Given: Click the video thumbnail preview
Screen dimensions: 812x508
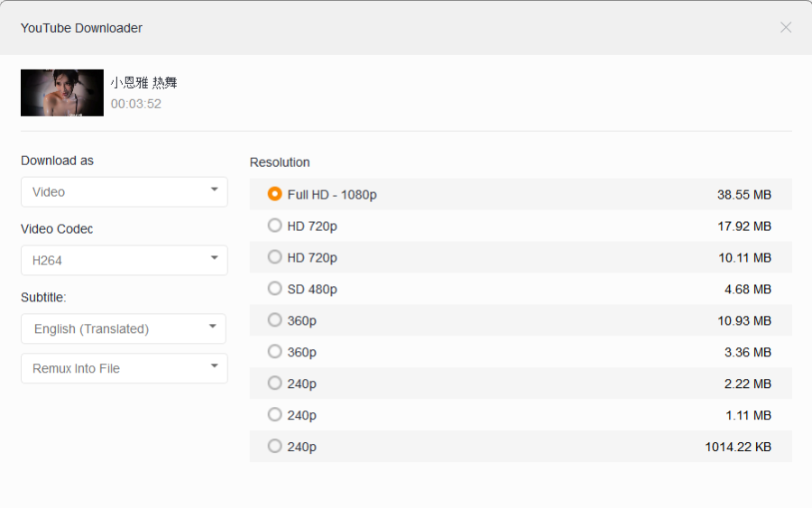Looking at the screenshot, I should tap(62, 93).
